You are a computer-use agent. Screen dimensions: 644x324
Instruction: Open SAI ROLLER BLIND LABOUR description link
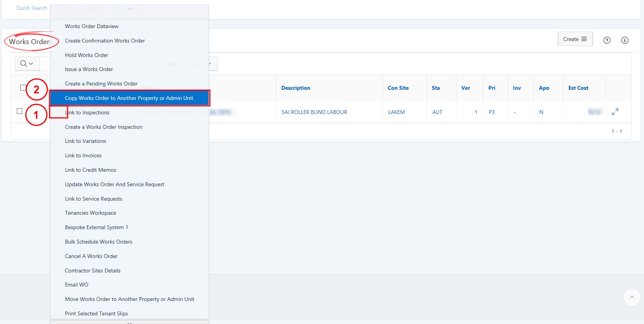tap(314, 112)
